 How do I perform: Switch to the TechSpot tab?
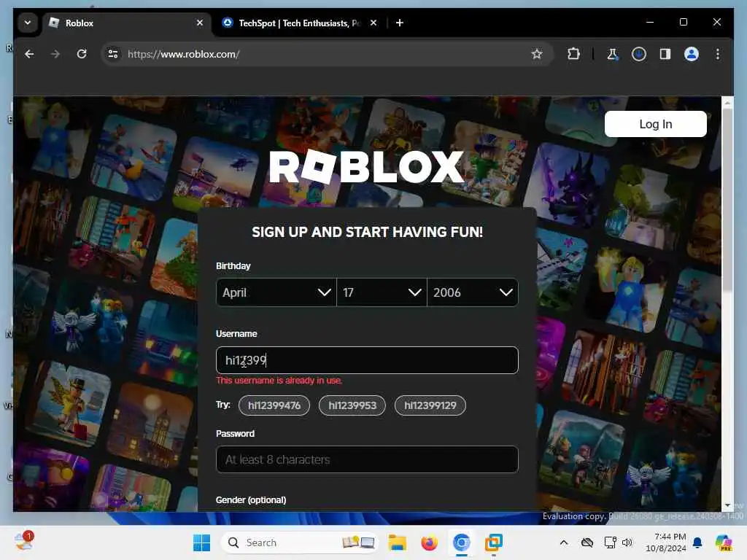pos(300,23)
